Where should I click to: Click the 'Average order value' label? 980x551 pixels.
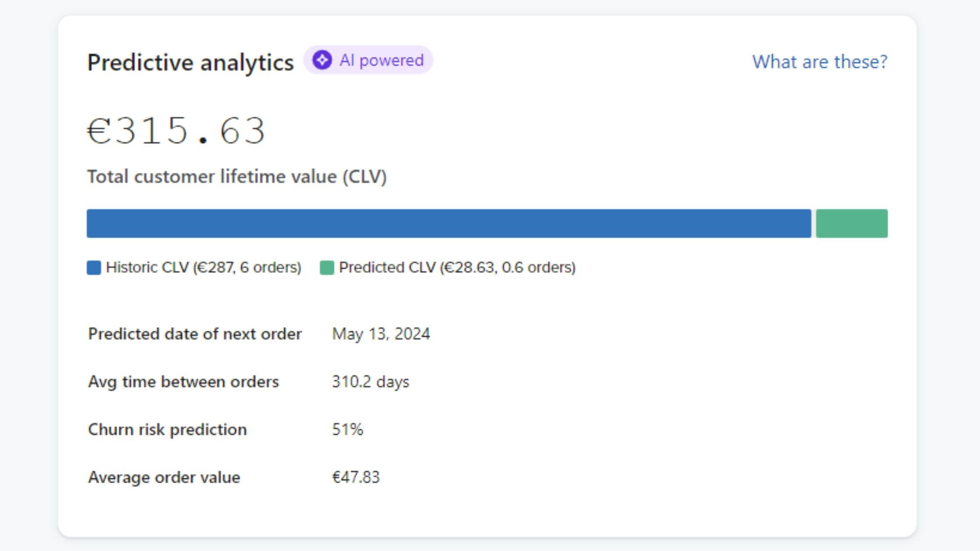point(164,477)
